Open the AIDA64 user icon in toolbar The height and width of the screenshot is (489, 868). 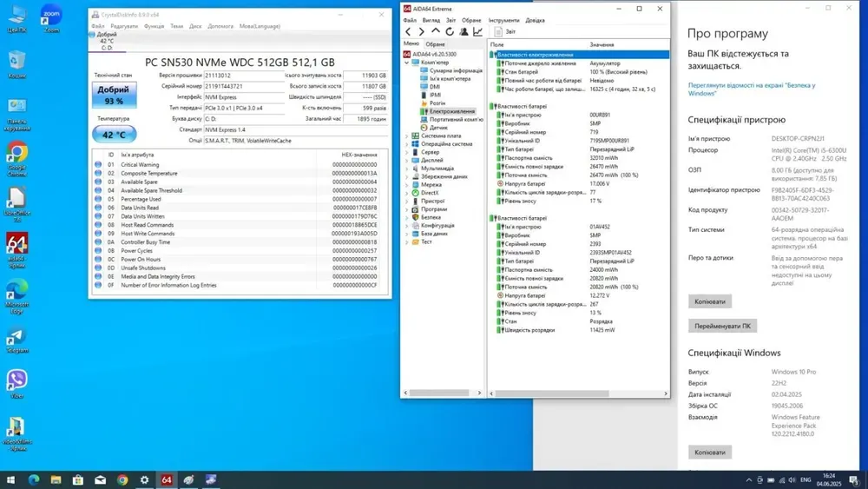[464, 32]
